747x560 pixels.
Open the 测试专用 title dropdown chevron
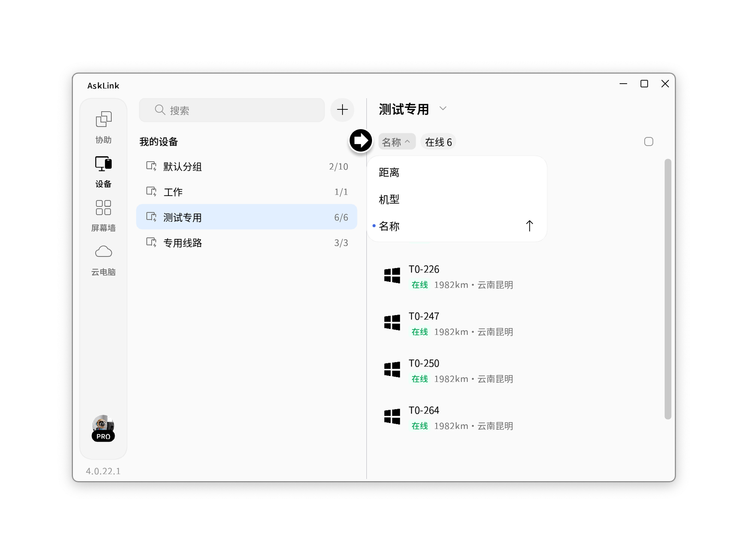coord(443,109)
